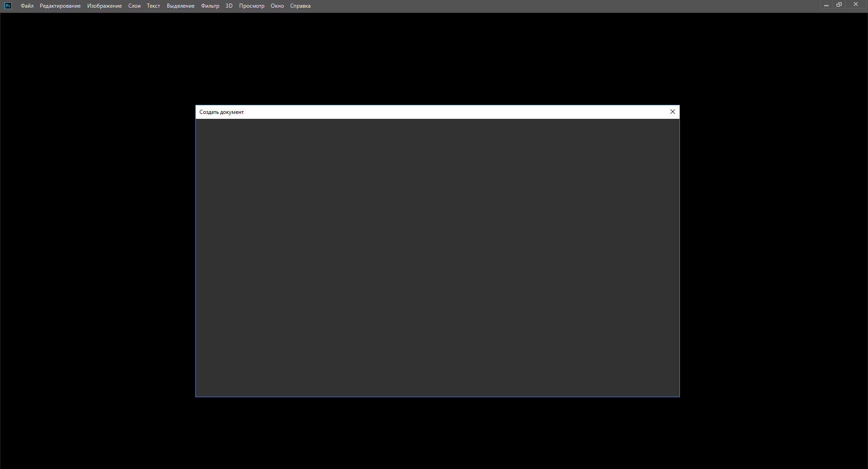Open the Файл menu
868x469 pixels.
tap(27, 6)
